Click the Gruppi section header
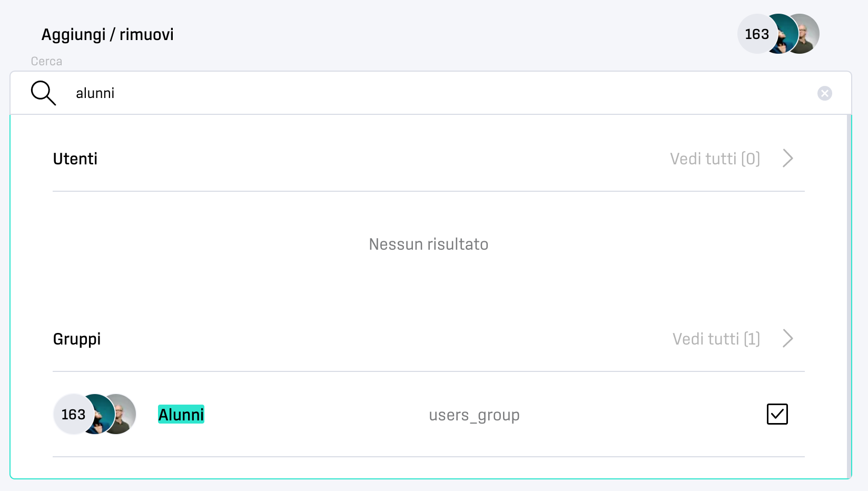 (x=77, y=339)
